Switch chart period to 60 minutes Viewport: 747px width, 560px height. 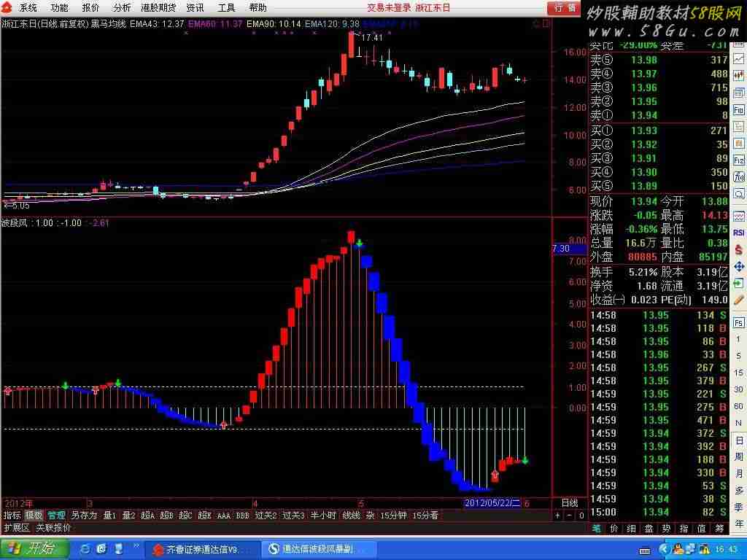(739, 406)
